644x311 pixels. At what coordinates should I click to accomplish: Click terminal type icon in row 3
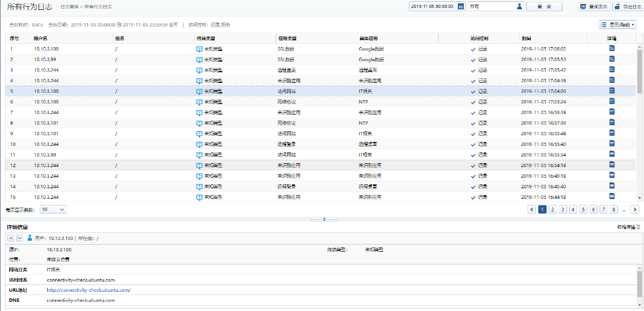click(199, 70)
